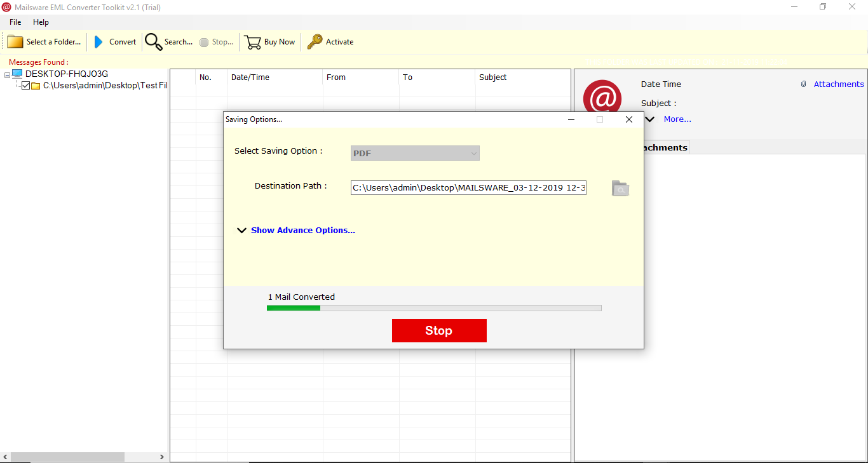Open the Show Advance Options link
868x463 pixels.
(x=303, y=231)
